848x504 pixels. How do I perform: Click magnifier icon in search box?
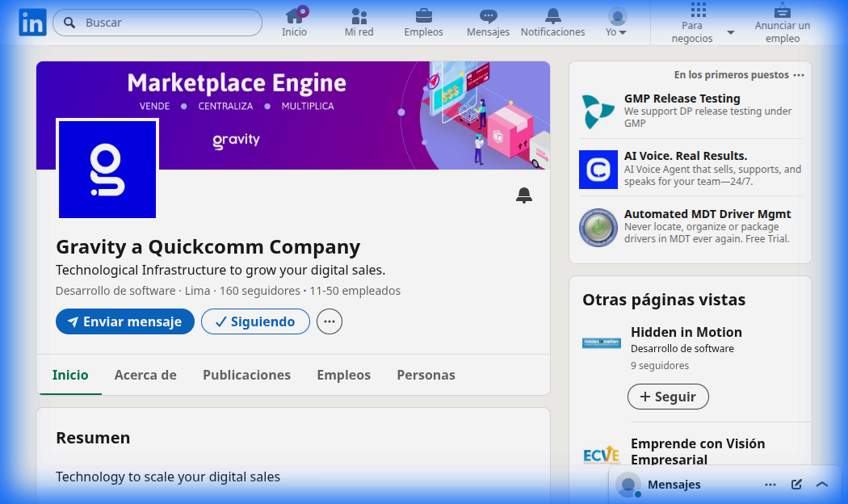pyautogui.click(x=69, y=23)
